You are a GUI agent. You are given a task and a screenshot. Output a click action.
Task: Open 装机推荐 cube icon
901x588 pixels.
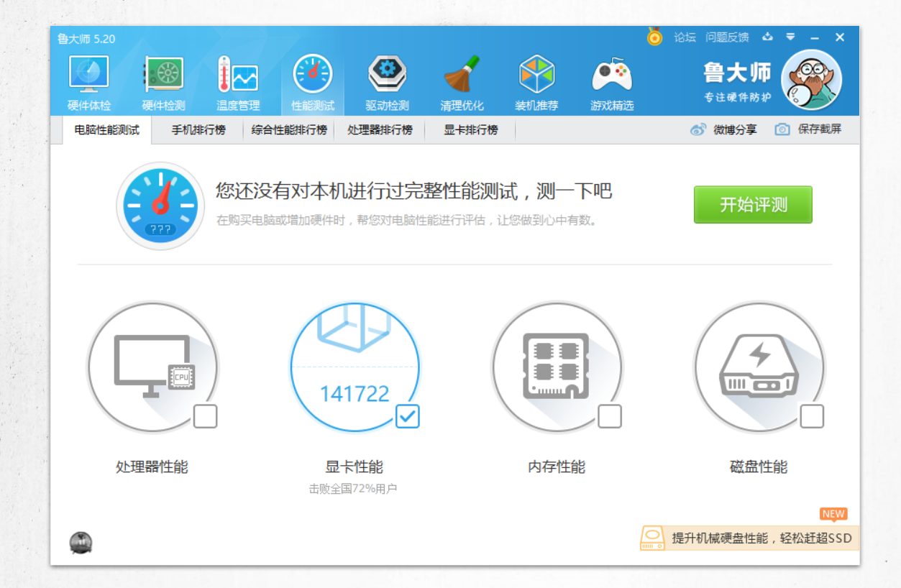click(537, 75)
